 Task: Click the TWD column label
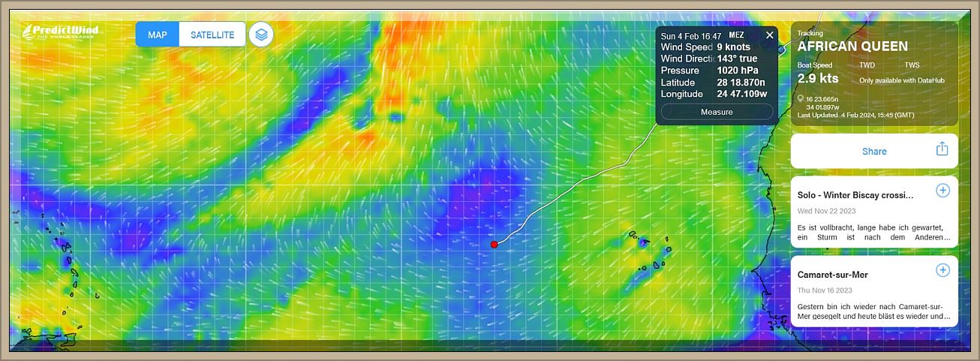(x=867, y=65)
